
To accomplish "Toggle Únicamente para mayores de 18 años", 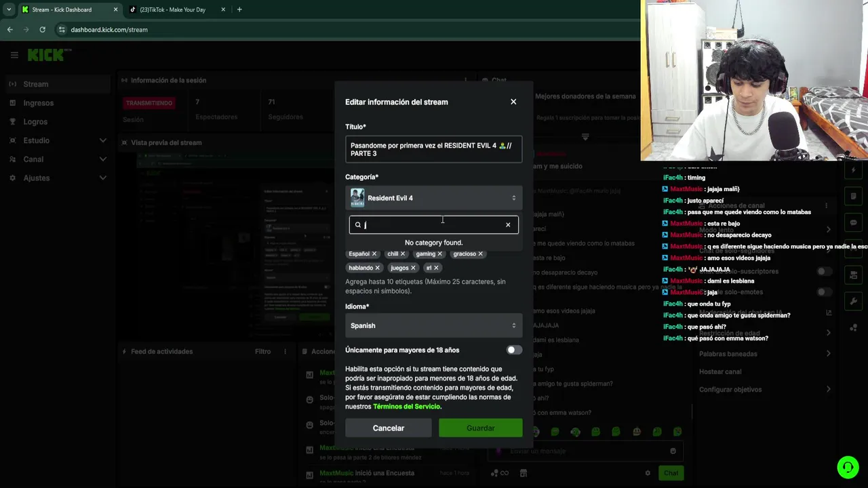I will tap(514, 350).
